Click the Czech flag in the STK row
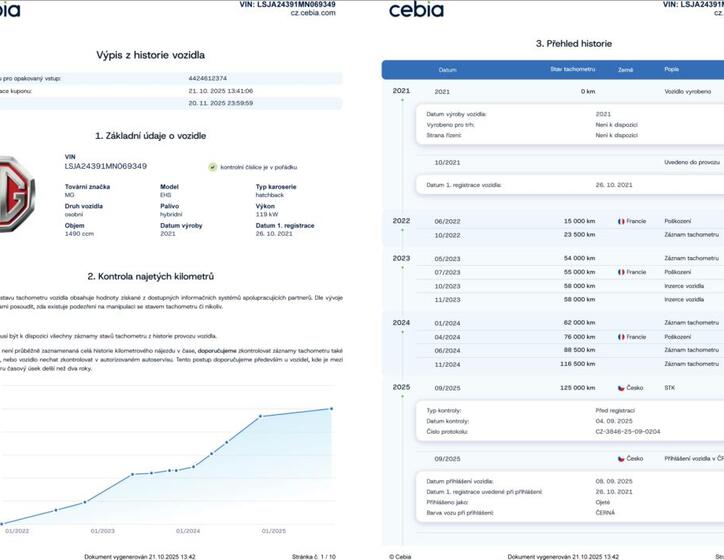Image resolution: width=724 pixels, height=560 pixels. (x=621, y=387)
